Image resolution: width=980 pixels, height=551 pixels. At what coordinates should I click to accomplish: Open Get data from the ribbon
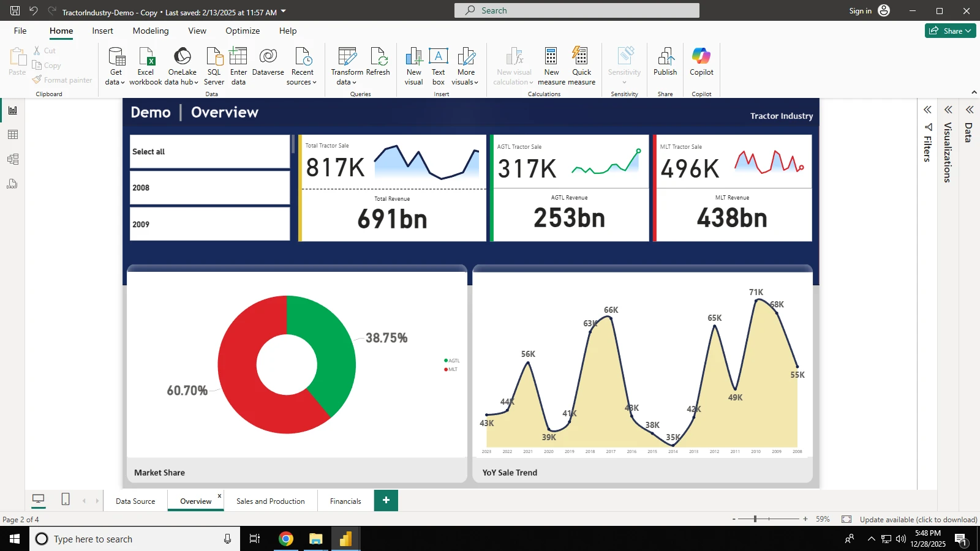(115, 66)
